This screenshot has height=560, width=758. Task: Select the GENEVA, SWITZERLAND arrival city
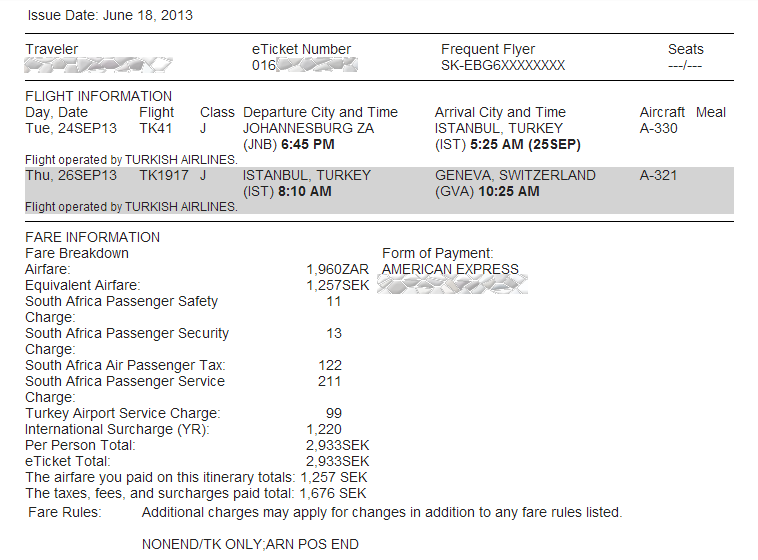pyautogui.click(x=515, y=175)
